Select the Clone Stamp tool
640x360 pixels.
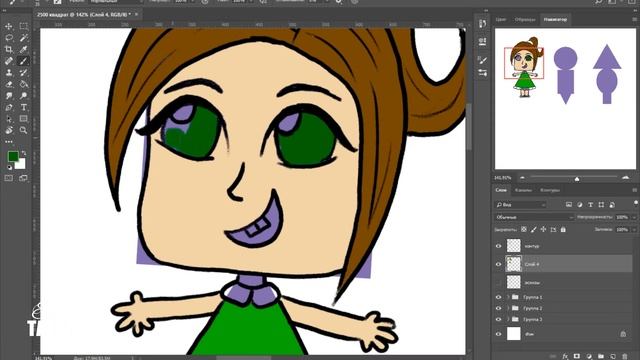[x=9, y=73]
